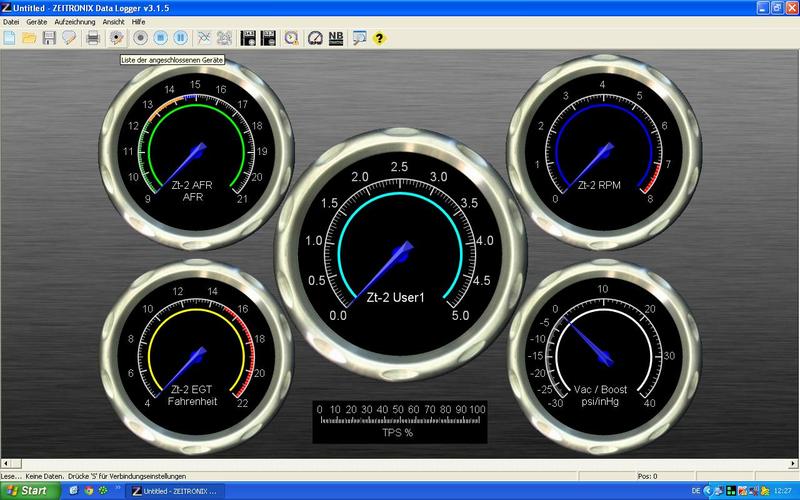Open the Ansicht menu

coord(113,22)
